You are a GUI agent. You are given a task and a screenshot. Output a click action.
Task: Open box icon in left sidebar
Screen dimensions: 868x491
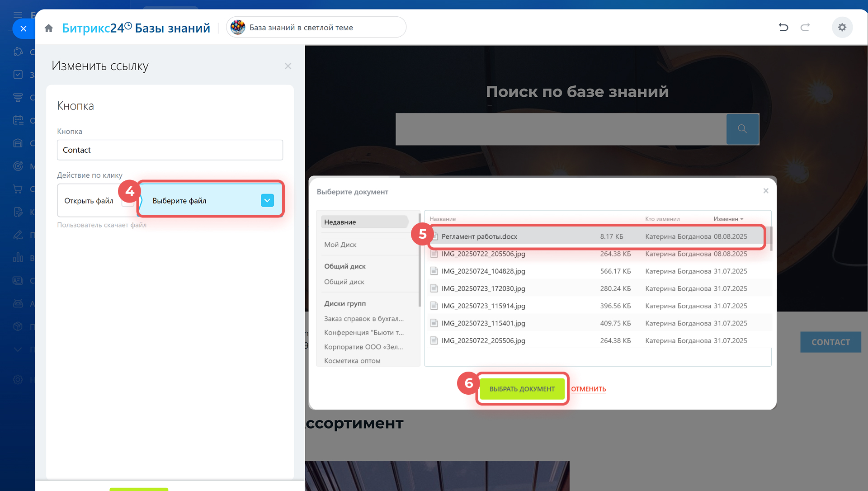pos(18,326)
